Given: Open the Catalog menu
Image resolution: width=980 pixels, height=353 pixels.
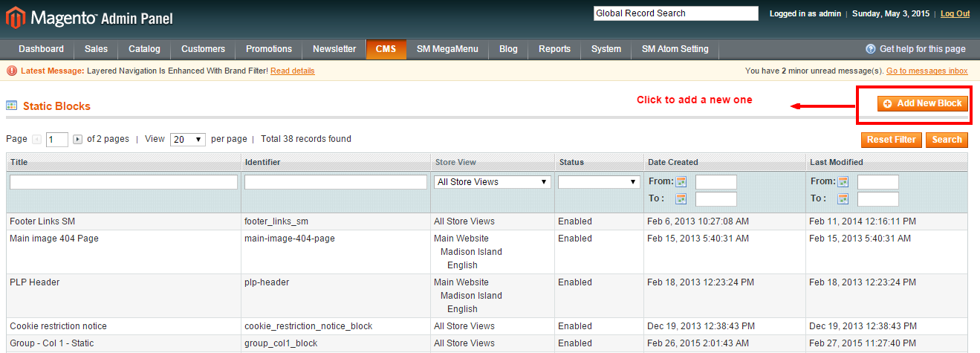Looking at the screenshot, I should [144, 49].
